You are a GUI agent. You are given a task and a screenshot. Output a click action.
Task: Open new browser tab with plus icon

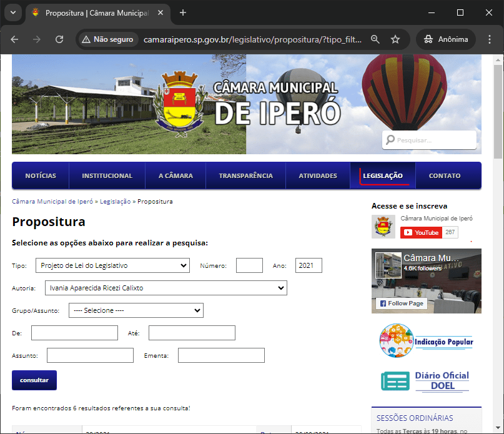pyautogui.click(x=183, y=12)
